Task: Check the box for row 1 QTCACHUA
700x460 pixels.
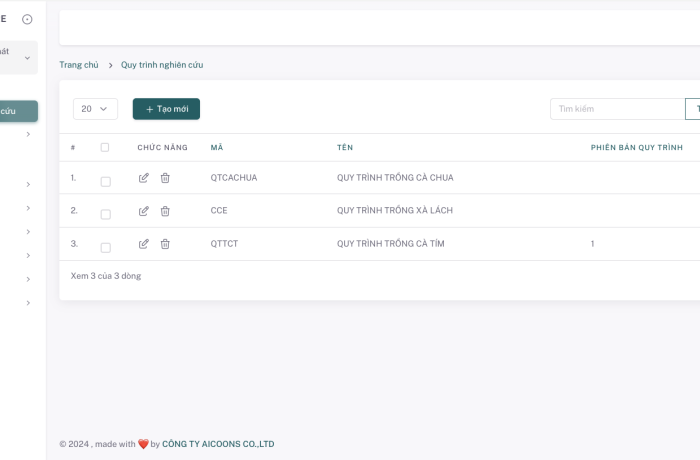Action: click(105, 181)
